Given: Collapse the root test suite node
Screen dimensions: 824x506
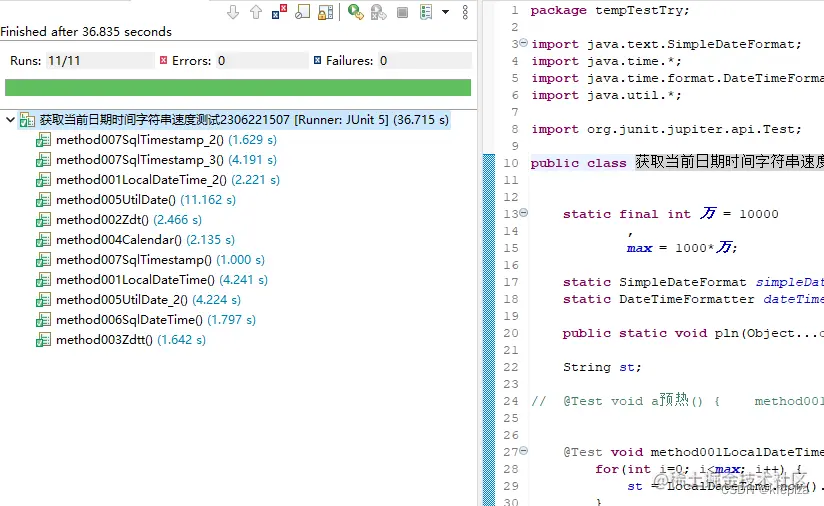Looking at the screenshot, I should click(x=10, y=120).
